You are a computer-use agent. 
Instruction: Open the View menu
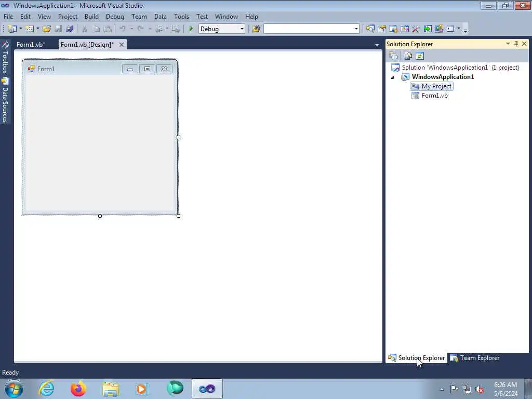[x=44, y=16]
